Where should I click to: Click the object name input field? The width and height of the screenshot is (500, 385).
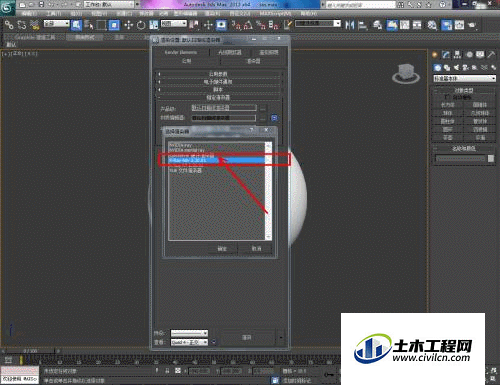coord(460,159)
